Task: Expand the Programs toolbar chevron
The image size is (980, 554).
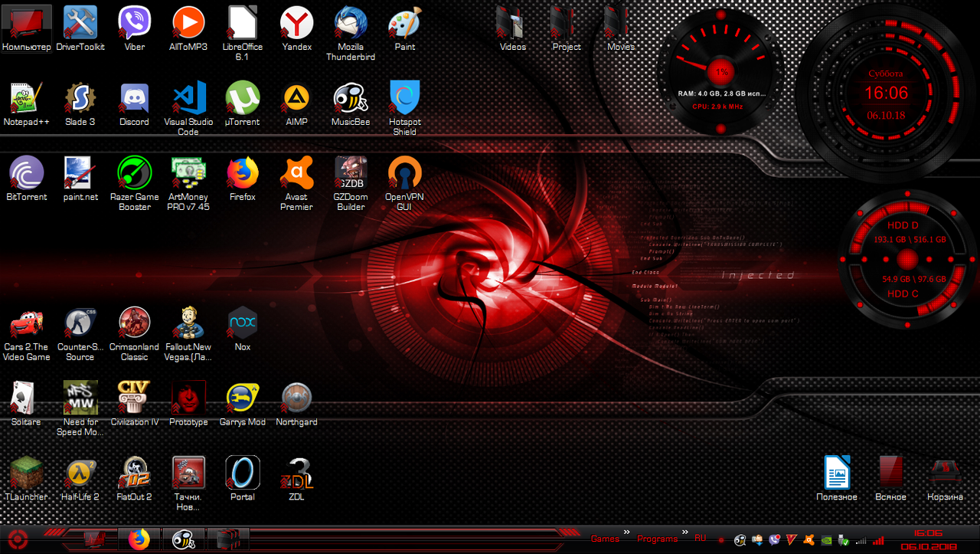Action: click(x=685, y=532)
